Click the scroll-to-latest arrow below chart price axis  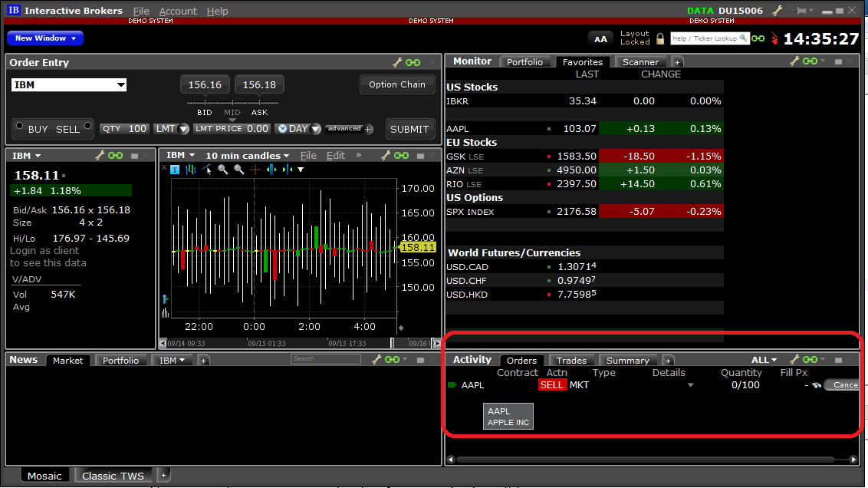401,328
